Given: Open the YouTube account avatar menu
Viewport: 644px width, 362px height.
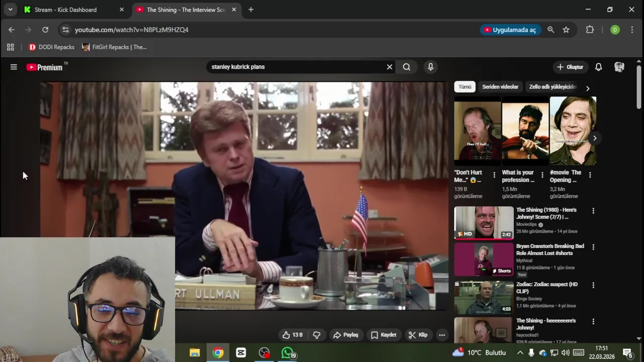Looking at the screenshot, I should pos(619,67).
